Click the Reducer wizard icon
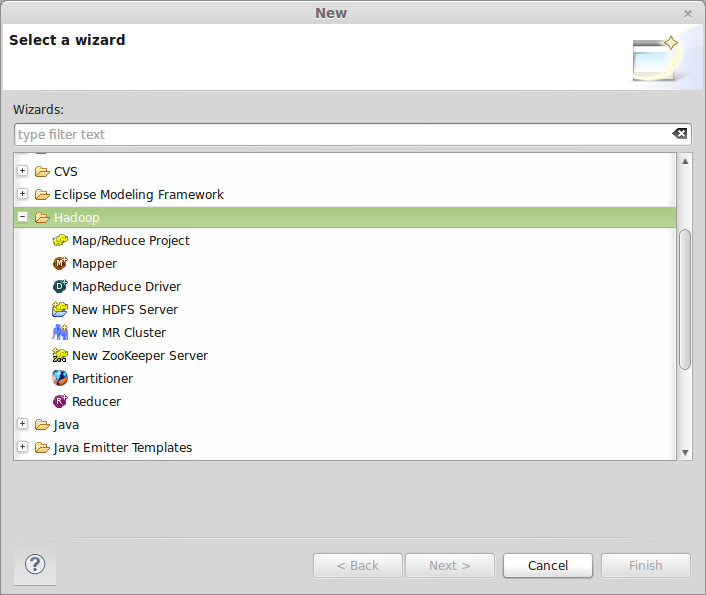 pos(60,401)
